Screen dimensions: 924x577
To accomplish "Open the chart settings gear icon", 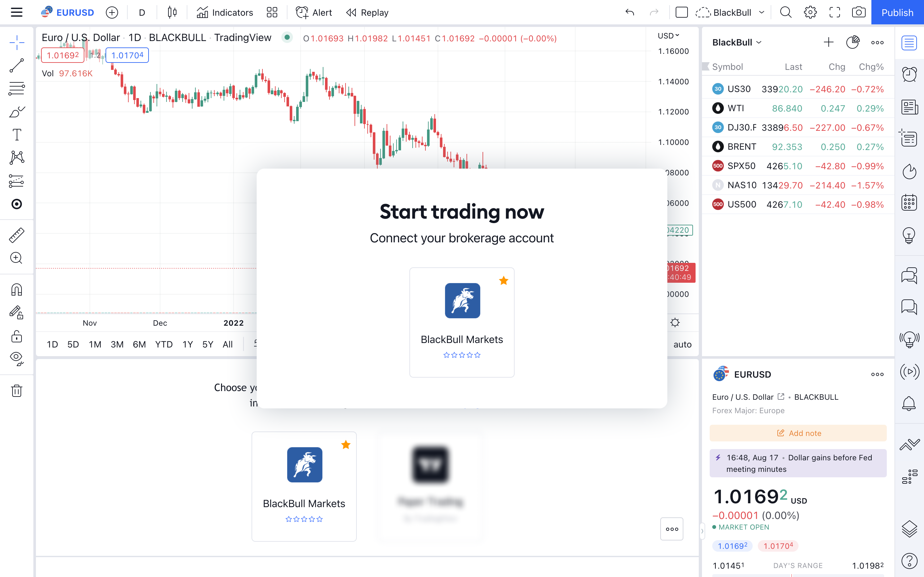I will click(810, 13).
